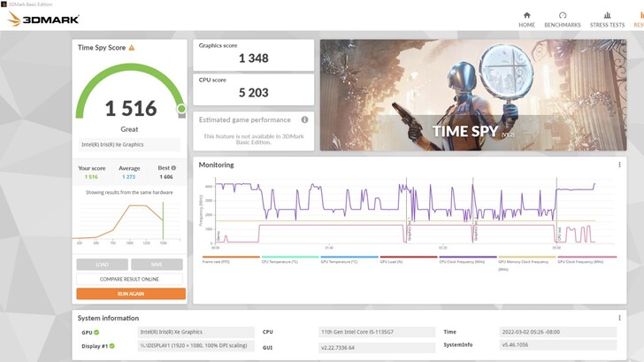Open info icon for Estimated game performance

click(304, 119)
